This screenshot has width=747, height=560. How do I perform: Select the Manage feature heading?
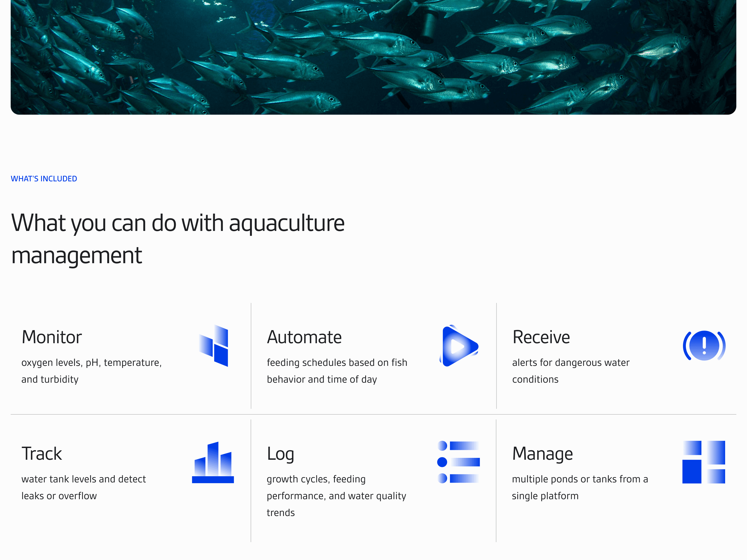tap(542, 453)
